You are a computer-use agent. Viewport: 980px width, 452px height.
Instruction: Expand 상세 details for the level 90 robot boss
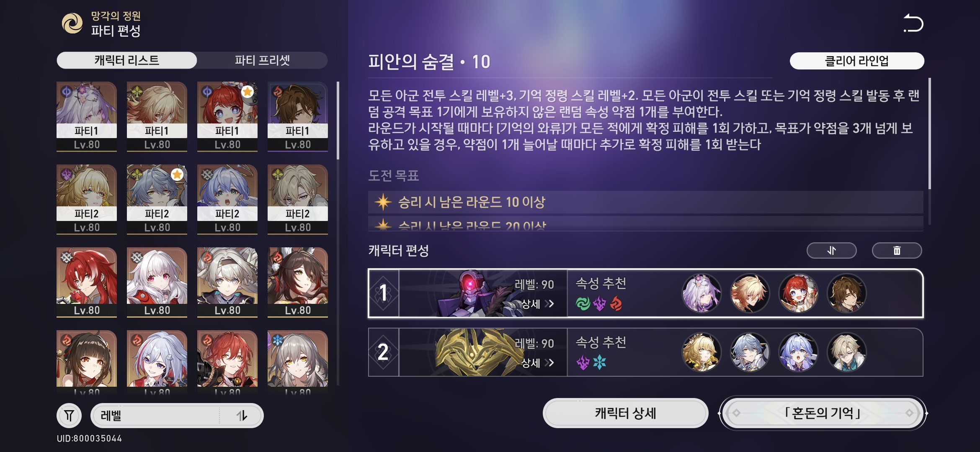click(x=538, y=304)
